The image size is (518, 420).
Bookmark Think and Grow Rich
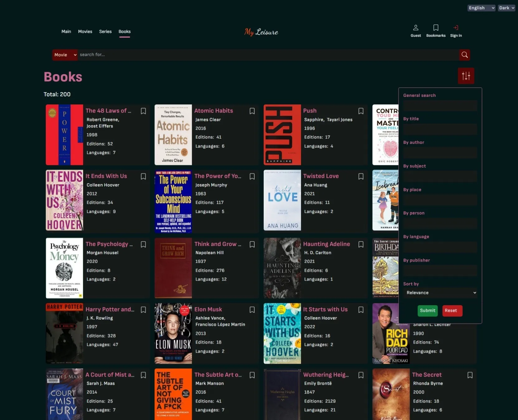[x=252, y=244]
